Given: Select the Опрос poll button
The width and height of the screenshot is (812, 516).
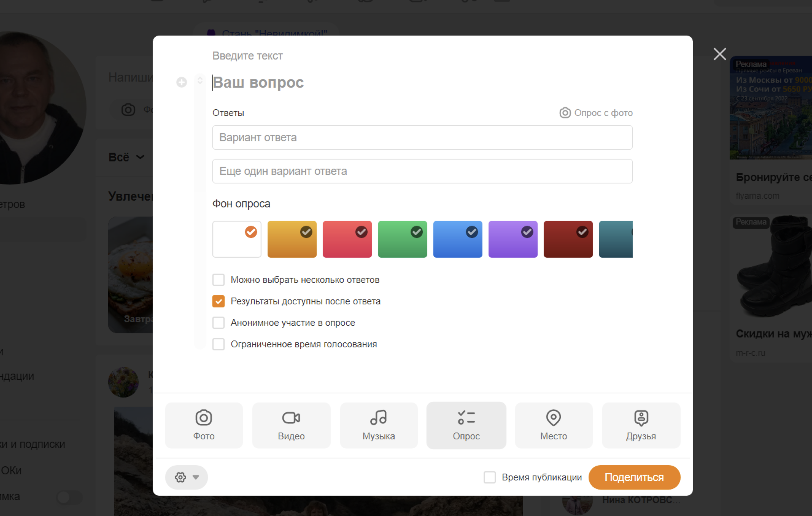Looking at the screenshot, I should (466, 425).
